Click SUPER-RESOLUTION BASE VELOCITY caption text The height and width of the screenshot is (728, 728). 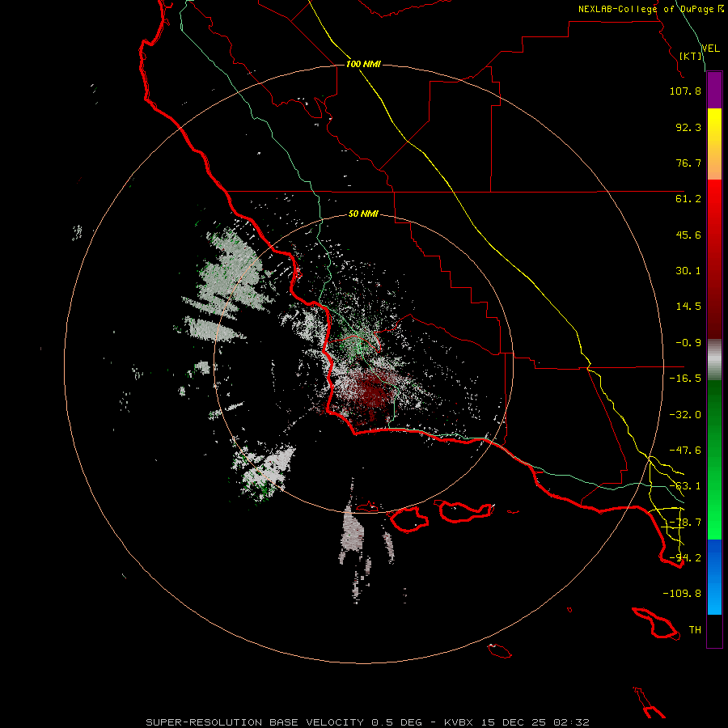pyautogui.click(x=255, y=722)
